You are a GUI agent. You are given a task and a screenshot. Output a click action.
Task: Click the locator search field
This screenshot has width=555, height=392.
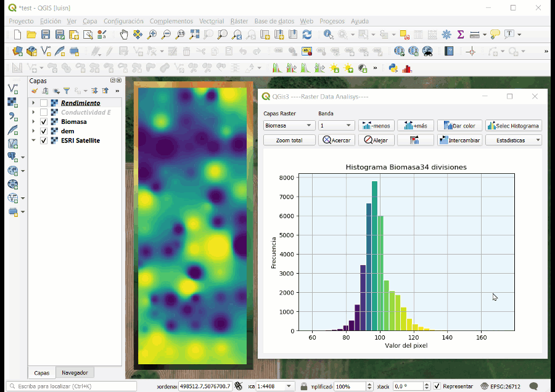[71, 386]
